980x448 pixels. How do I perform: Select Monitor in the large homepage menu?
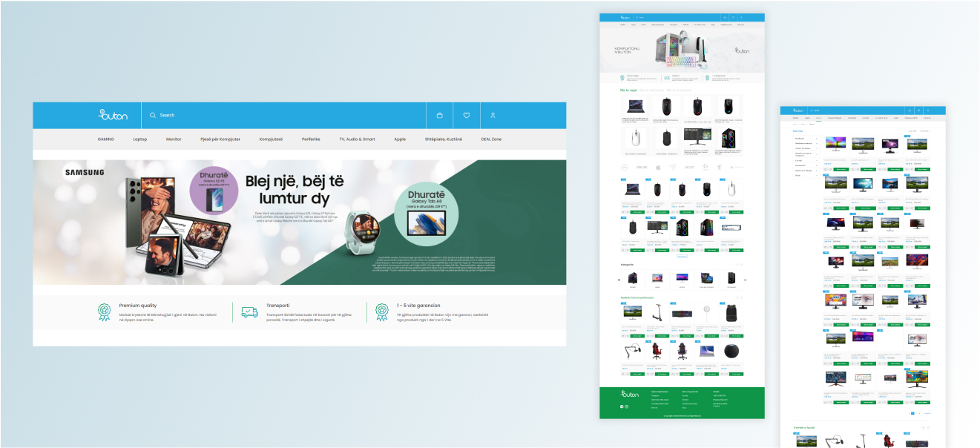click(x=174, y=139)
